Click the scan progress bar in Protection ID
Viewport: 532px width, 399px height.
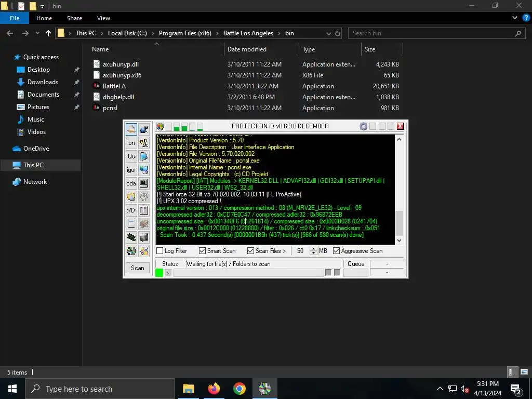click(x=249, y=272)
